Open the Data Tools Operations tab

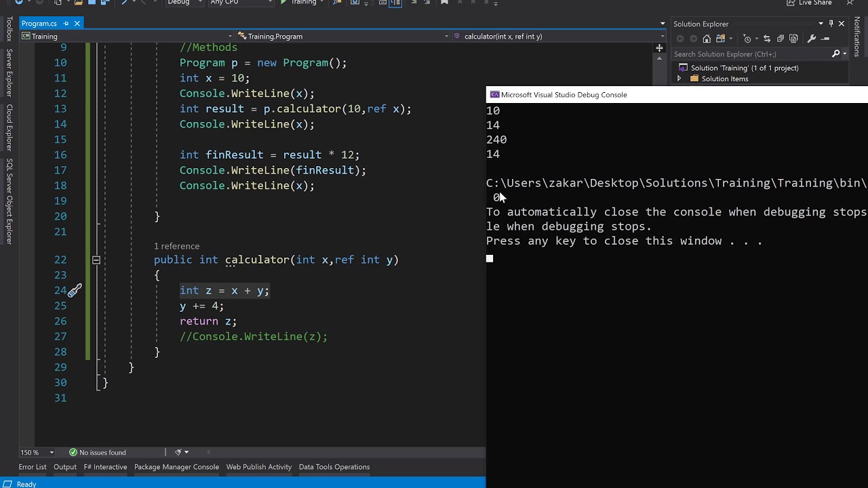(x=334, y=467)
